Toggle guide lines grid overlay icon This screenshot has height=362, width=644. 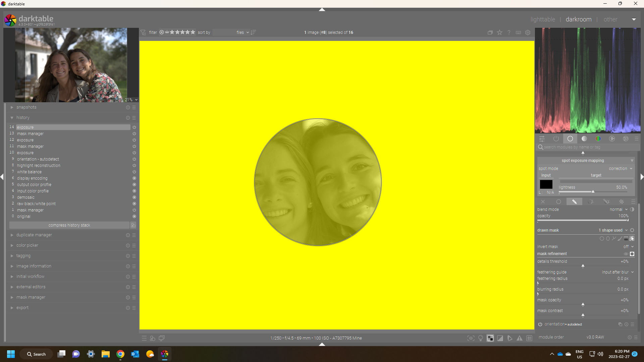529,338
